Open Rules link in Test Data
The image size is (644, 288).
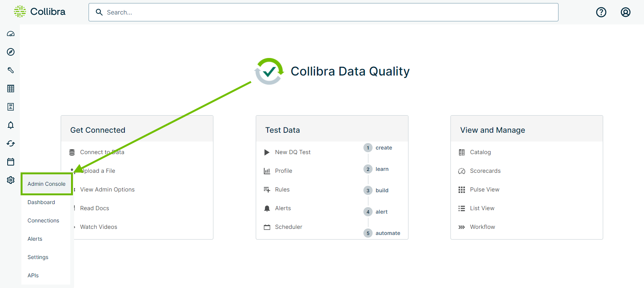pyautogui.click(x=282, y=190)
